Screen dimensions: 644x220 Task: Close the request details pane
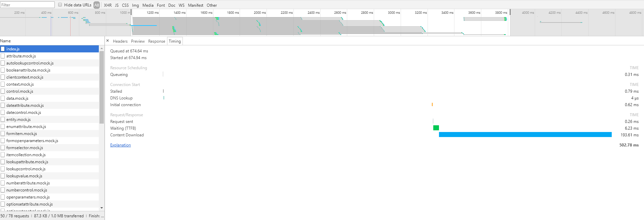click(108, 41)
